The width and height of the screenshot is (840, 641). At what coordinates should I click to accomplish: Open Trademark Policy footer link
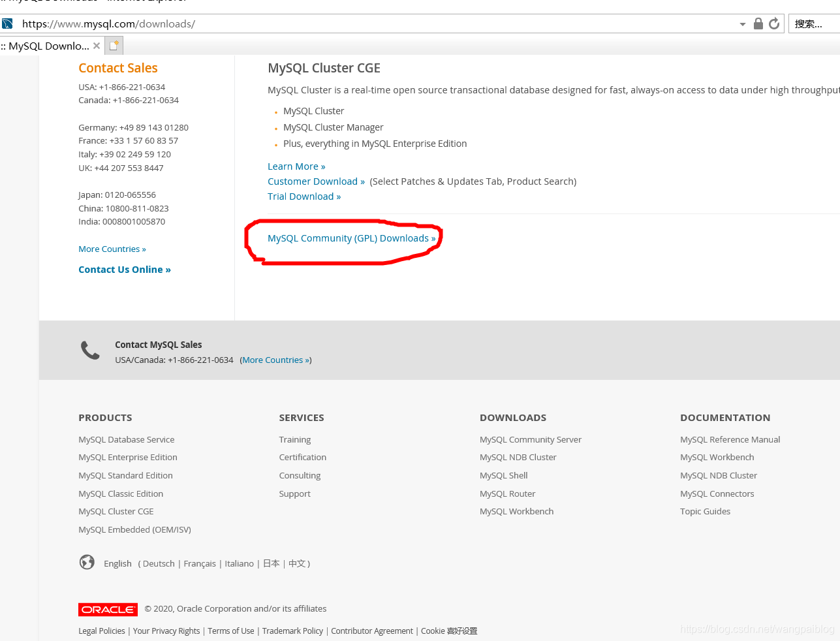click(292, 631)
